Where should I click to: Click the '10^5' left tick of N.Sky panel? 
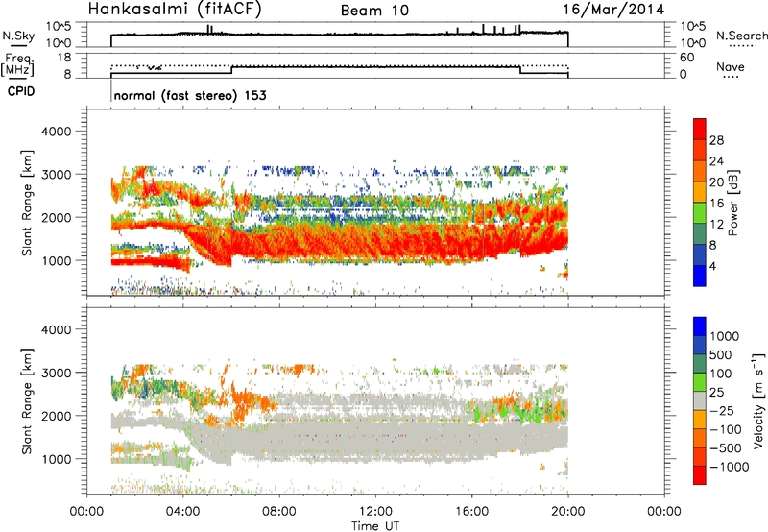59,27
